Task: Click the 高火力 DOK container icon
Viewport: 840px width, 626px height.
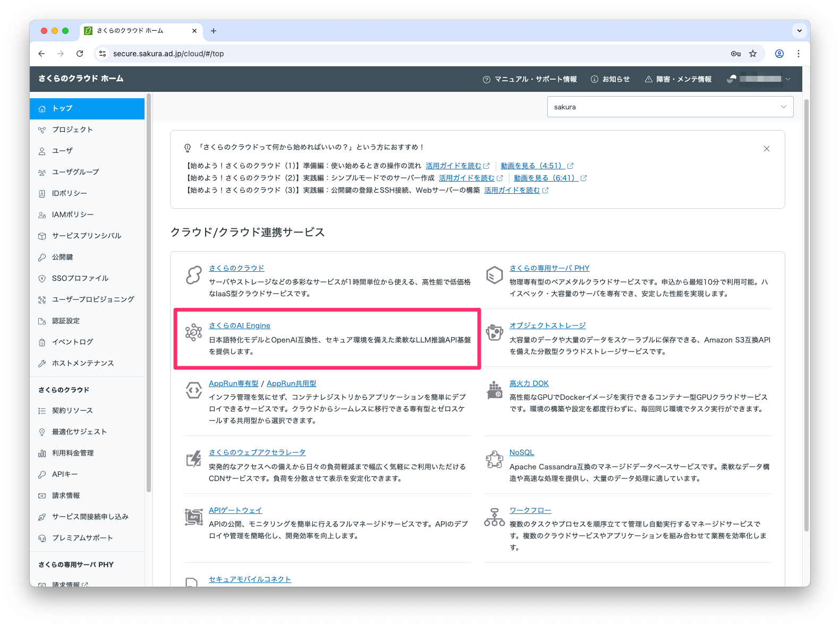Action: point(494,390)
